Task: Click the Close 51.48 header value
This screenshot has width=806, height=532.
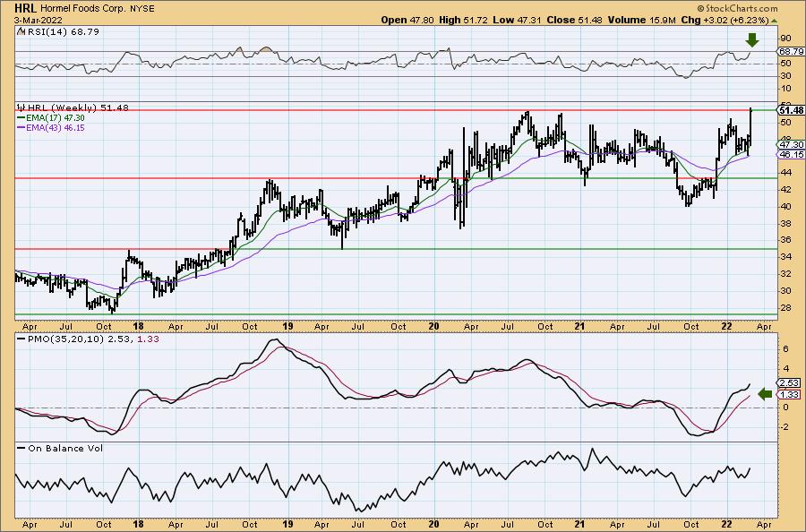Action: (574, 20)
